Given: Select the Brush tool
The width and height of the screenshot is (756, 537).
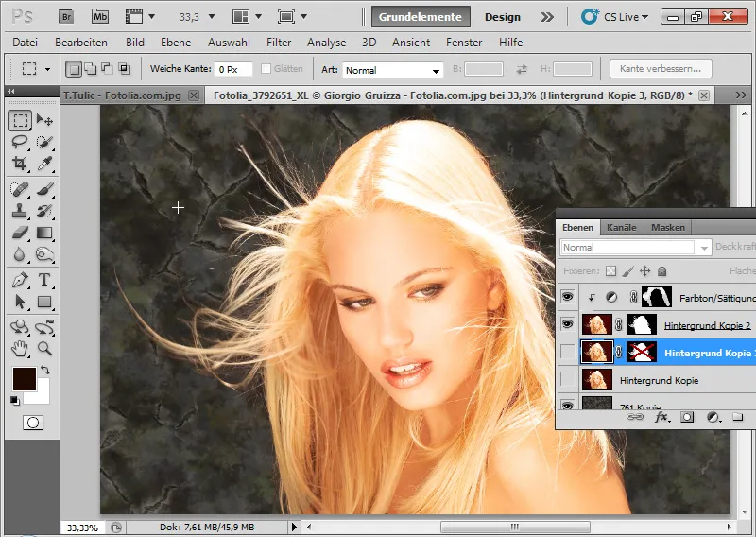Looking at the screenshot, I should point(44,189).
